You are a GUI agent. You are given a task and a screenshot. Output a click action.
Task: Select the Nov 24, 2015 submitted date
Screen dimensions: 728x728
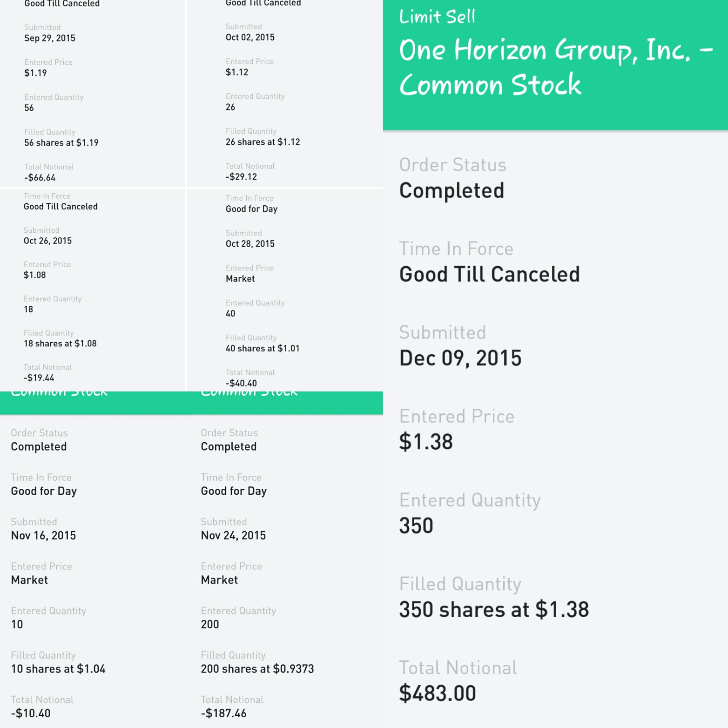tap(233, 535)
